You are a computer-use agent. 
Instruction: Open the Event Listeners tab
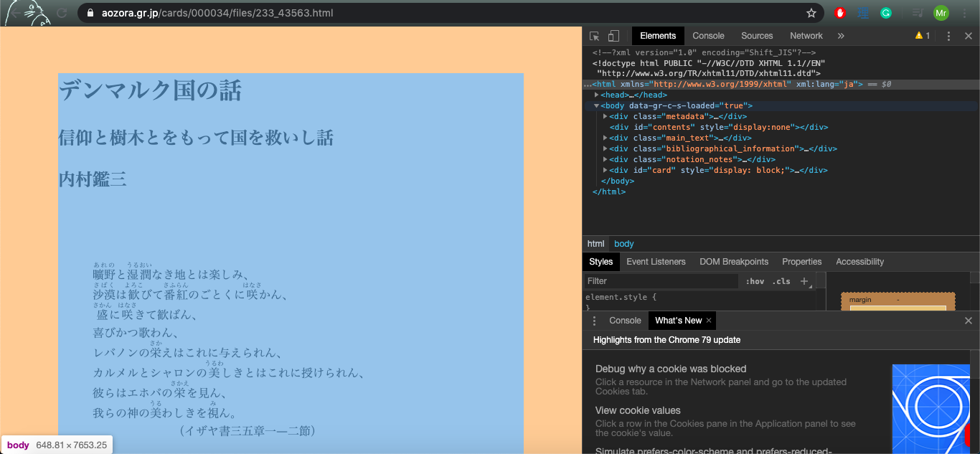[656, 261]
